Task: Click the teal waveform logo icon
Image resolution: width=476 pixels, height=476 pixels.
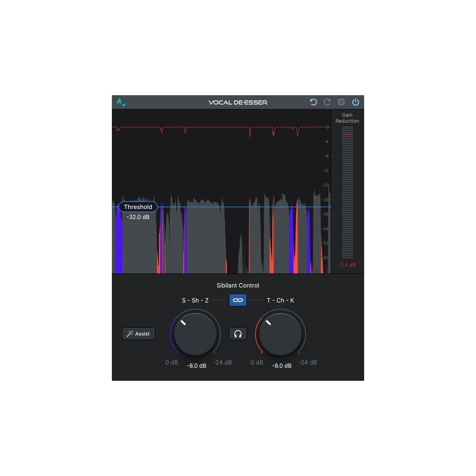Action: point(121,102)
